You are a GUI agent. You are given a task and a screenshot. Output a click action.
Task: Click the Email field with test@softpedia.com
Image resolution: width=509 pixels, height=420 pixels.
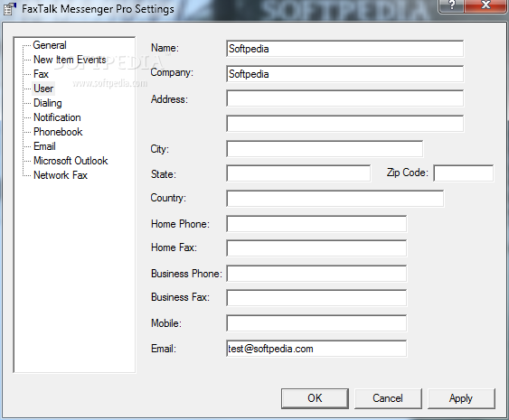pyautogui.click(x=316, y=349)
